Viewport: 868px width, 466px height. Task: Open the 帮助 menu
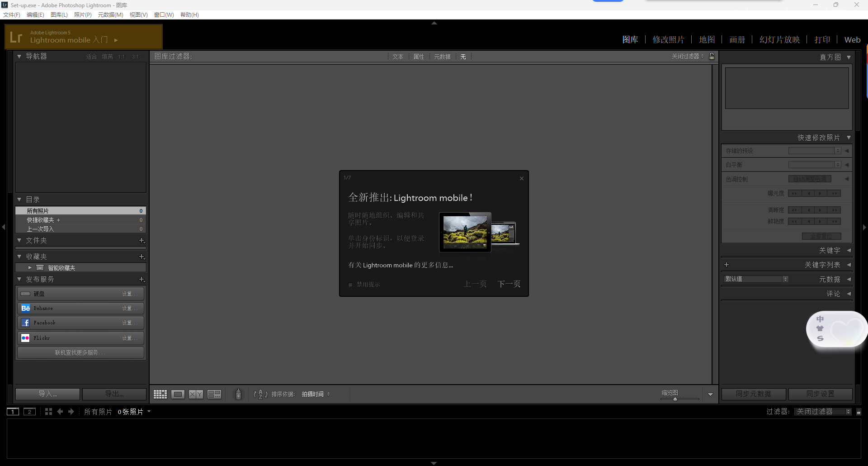189,14
